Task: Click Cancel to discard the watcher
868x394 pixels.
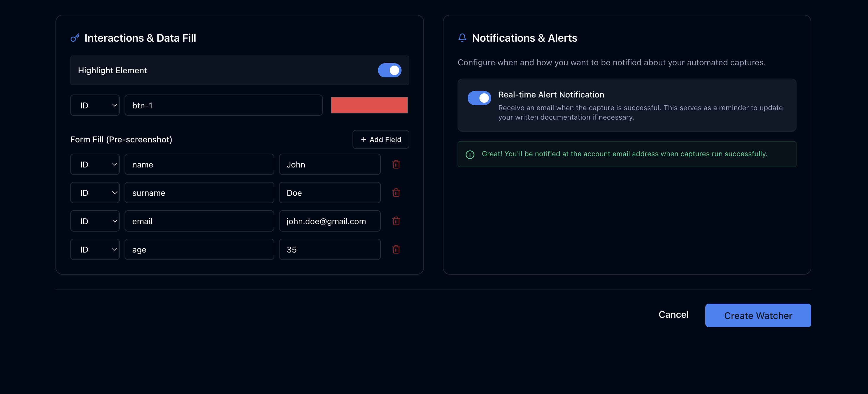Action: 673,315
